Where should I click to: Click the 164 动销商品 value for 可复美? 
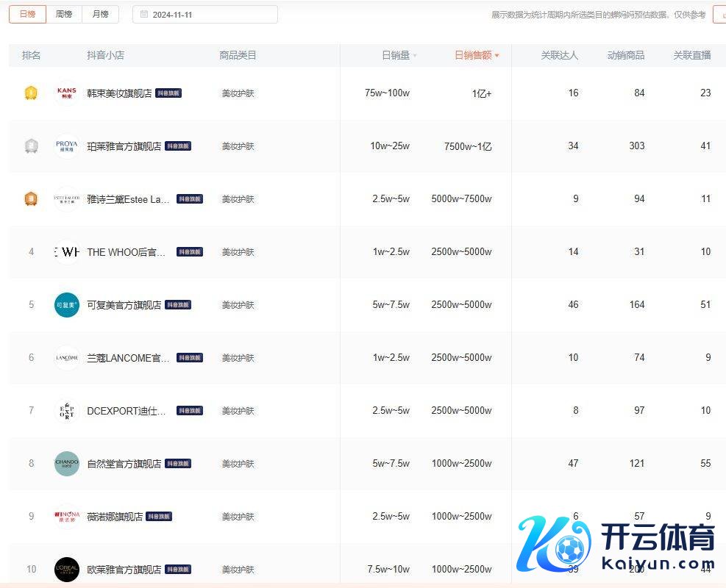click(637, 305)
